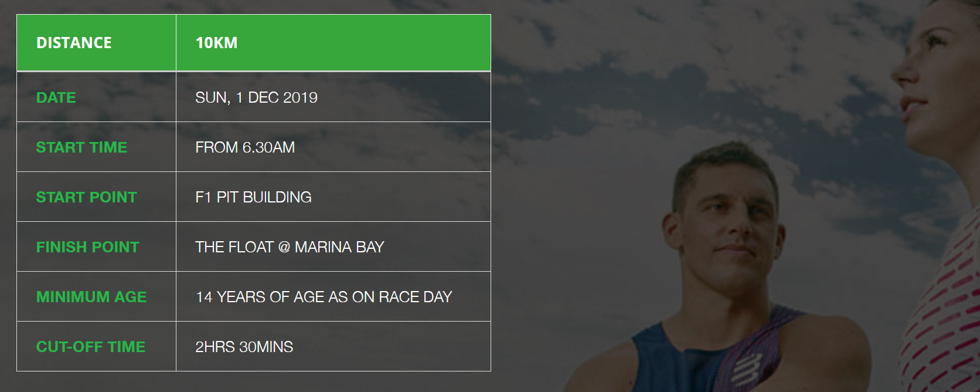
Task: Click the 10KM header value
Action: point(216,43)
